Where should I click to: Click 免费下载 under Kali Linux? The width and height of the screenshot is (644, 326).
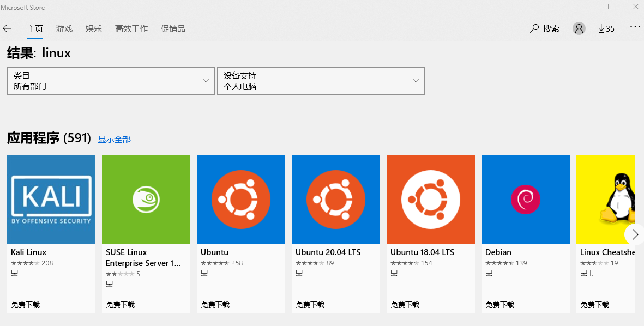[26, 305]
